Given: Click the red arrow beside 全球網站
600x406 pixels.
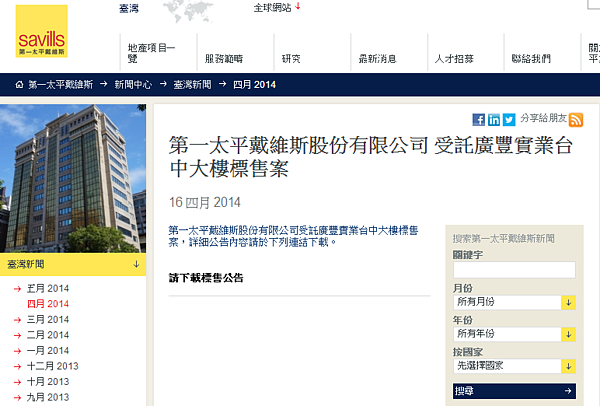Looking at the screenshot, I should pyautogui.click(x=298, y=7).
